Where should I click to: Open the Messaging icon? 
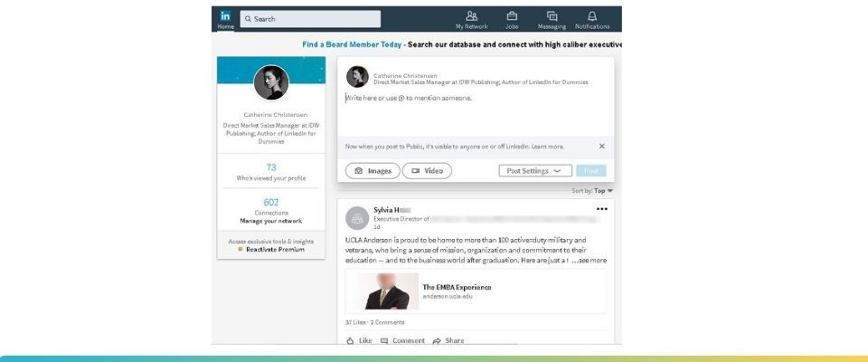tap(552, 16)
